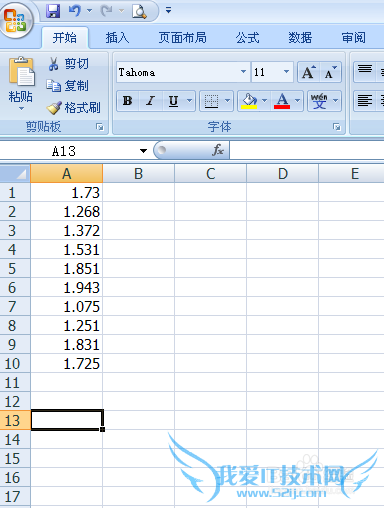Toggle italic formatting

151,101
